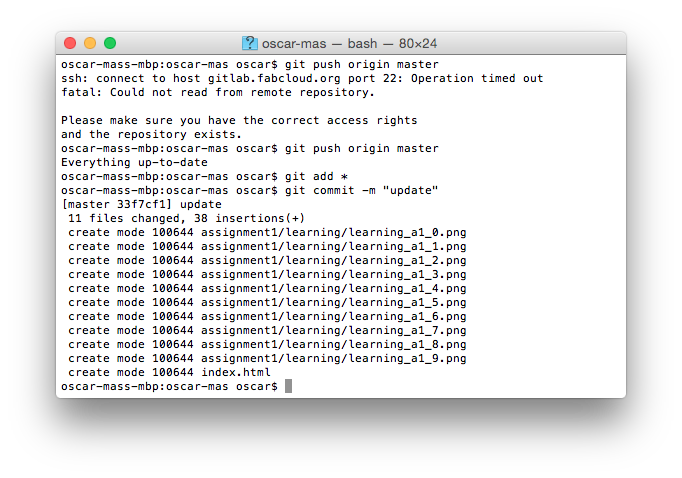682x478 pixels.
Task: Click the "[master 33f7cf1] update" line
Action: point(141,204)
